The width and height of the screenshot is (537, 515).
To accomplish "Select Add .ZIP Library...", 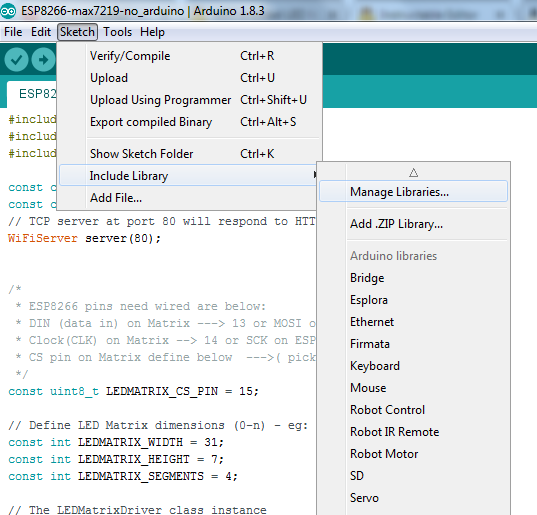I will (413, 224).
